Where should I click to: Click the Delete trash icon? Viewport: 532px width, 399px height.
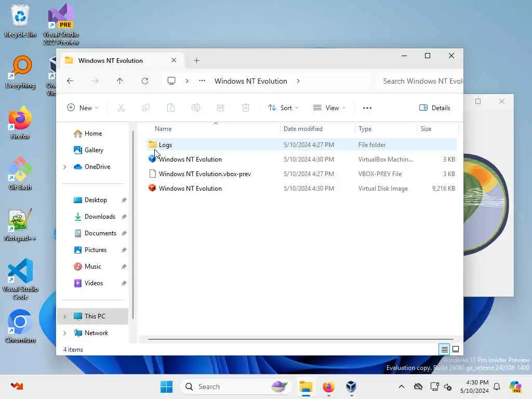pyautogui.click(x=246, y=108)
